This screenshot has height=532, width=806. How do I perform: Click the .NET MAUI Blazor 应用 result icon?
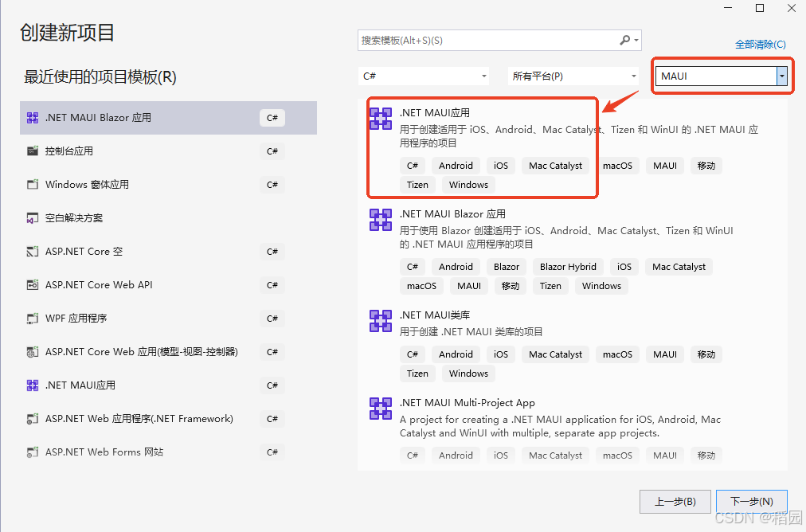(381, 220)
